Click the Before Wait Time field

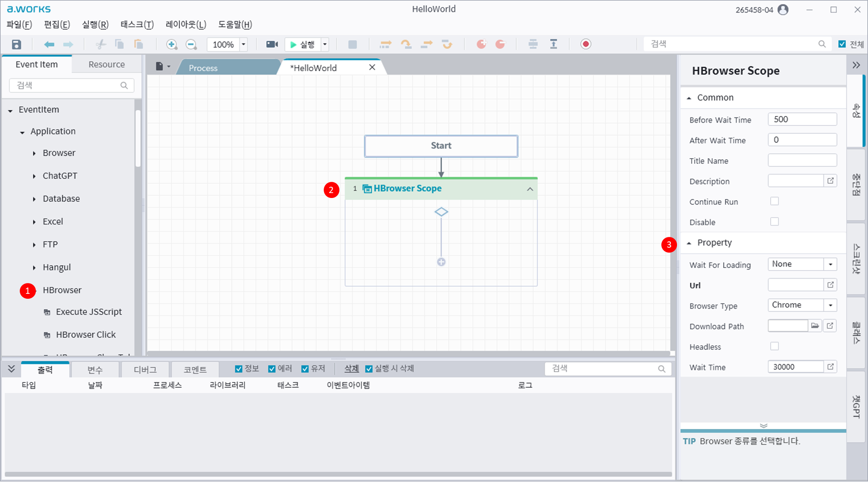[802, 119]
